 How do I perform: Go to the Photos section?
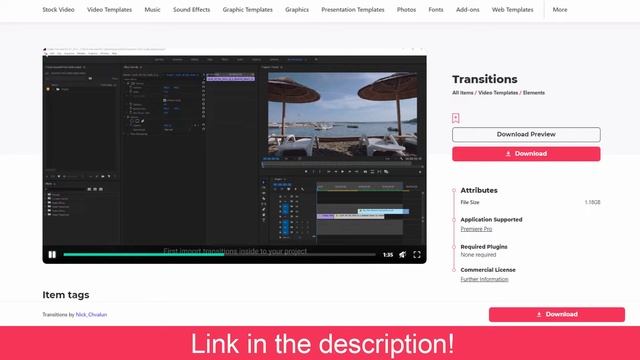tap(407, 9)
